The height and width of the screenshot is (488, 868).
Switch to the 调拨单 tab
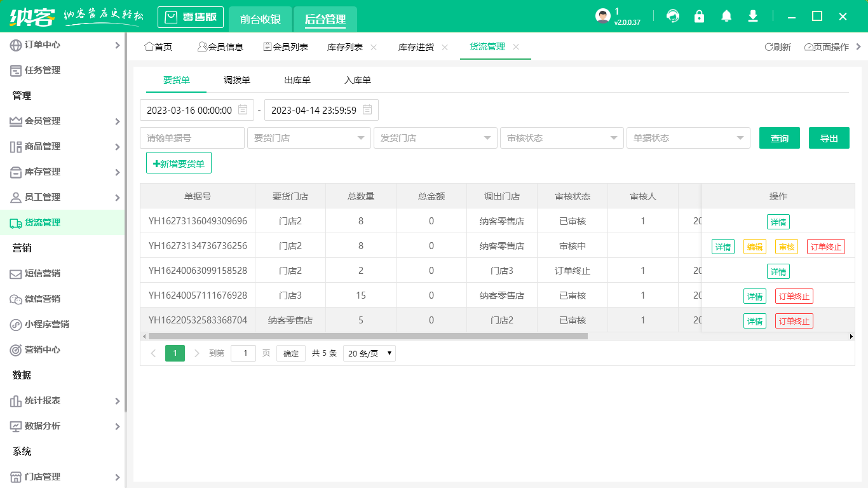tap(236, 80)
